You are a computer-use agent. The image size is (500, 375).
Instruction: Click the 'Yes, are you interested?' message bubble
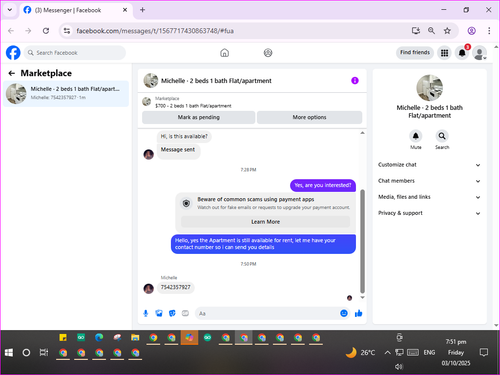pyautogui.click(x=323, y=185)
